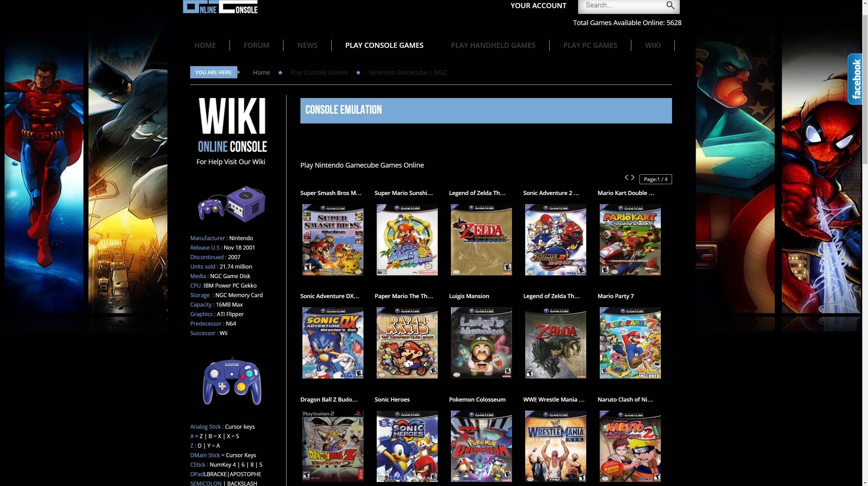Click the GameCube controller image

point(232,381)
